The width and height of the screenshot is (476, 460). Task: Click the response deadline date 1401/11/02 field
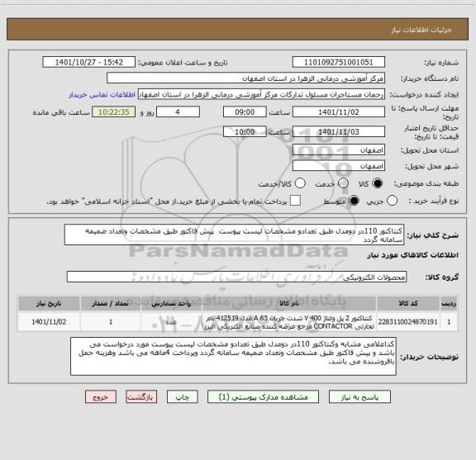click(339, 112)
